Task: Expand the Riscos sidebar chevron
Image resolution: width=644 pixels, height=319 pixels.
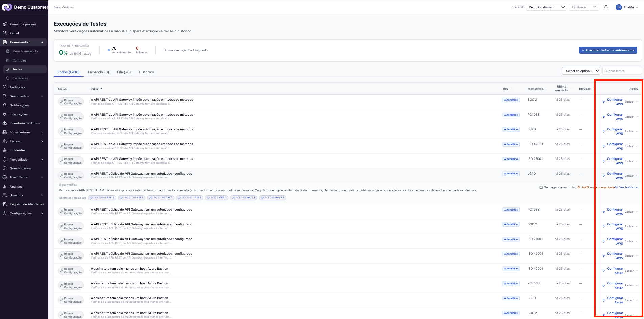Action: 42,141
